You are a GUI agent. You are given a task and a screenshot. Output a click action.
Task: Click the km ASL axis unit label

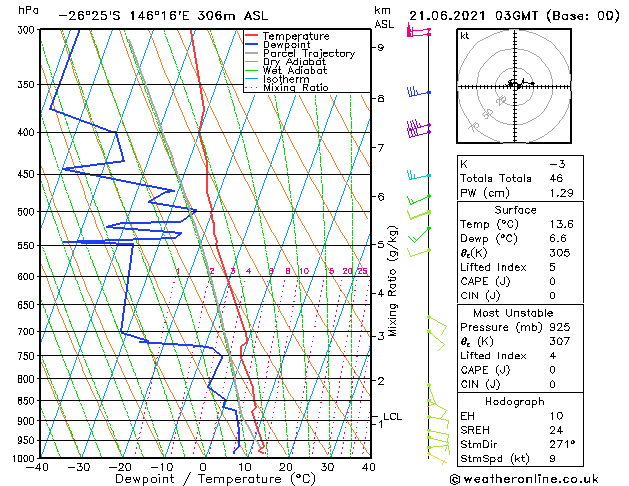point(383,17)
